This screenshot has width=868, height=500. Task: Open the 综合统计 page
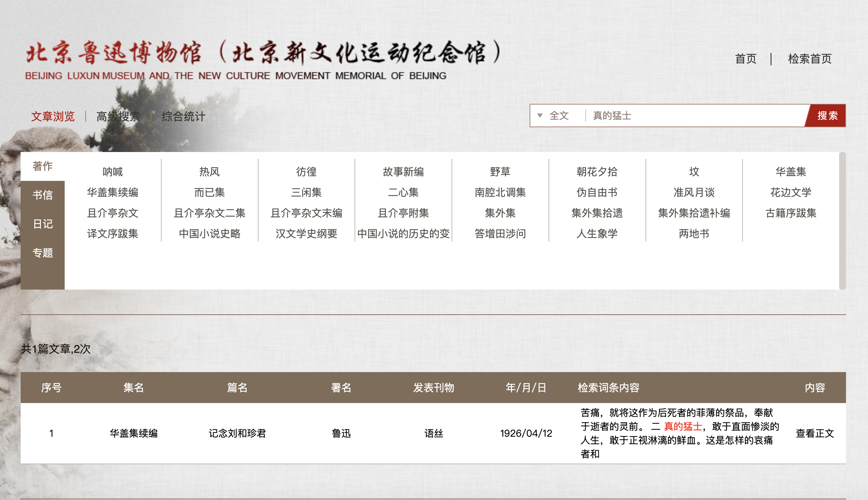point(183,116)
